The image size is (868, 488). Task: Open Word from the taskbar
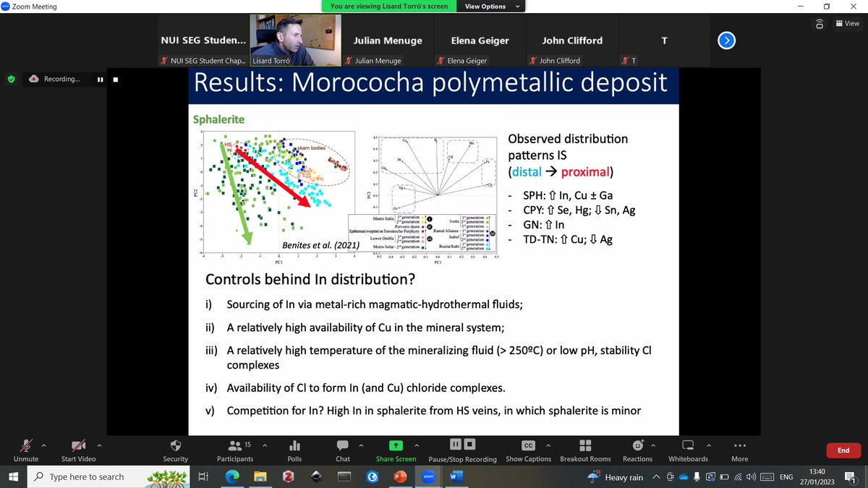click(455, 477)
